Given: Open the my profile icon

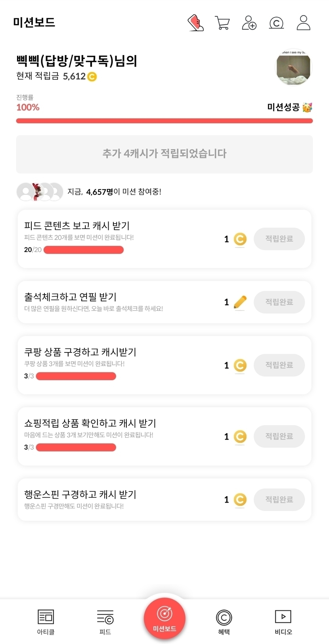Looking at the screenshot, I should pyautogui.click(x=304, y=23).
